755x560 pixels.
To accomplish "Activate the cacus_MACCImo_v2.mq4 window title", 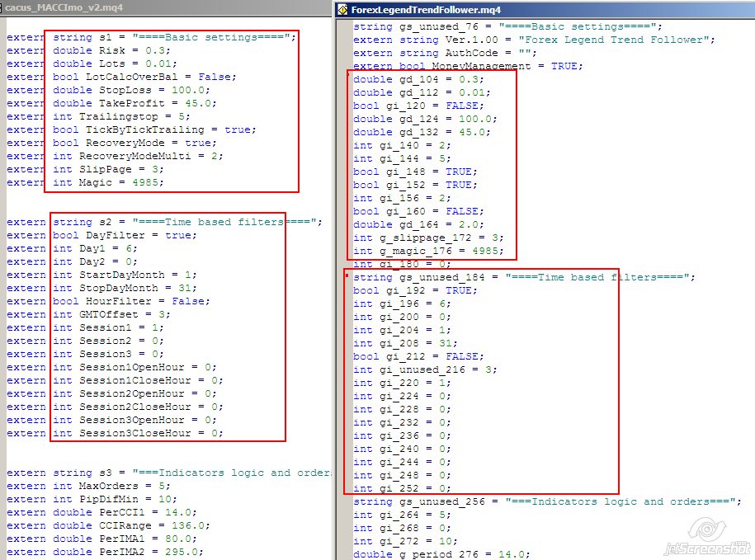I will point(64,7).
